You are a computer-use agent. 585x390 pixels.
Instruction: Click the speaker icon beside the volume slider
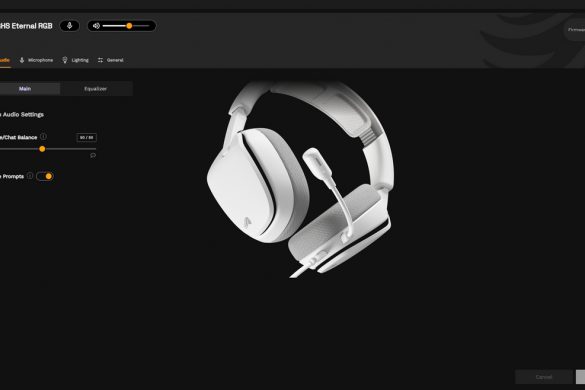[96, 26]
